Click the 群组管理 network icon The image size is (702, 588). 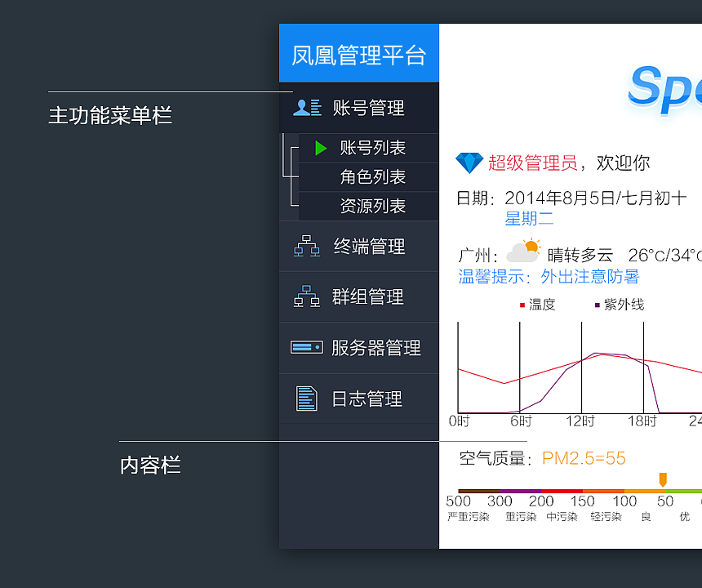coord(307,296)
